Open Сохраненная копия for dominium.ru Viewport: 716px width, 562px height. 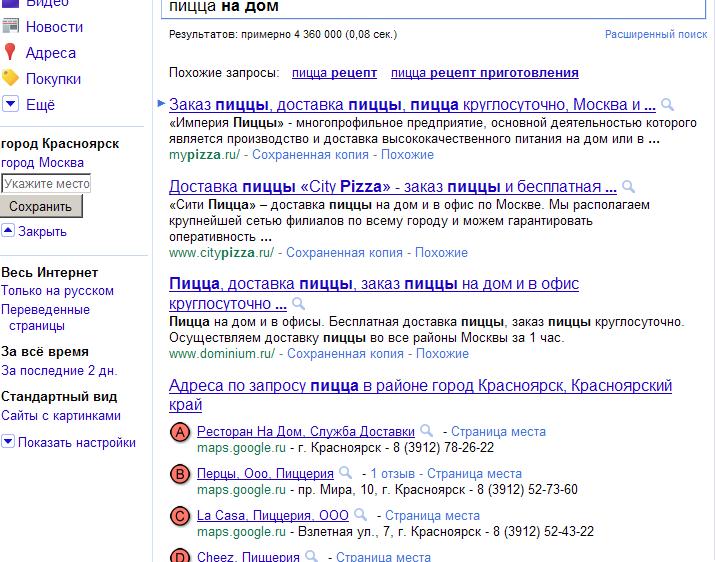pyautogui.click(x=345, y=353)
